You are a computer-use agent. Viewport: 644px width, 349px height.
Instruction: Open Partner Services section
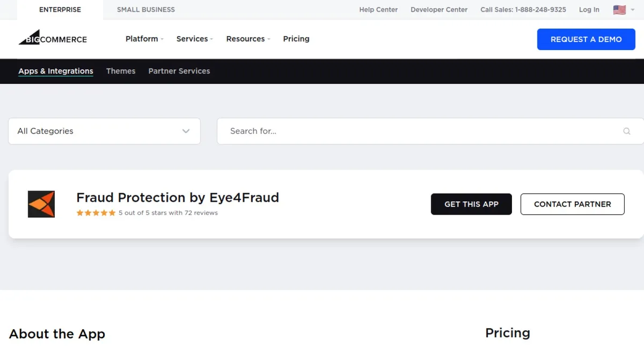click(179, 71)
